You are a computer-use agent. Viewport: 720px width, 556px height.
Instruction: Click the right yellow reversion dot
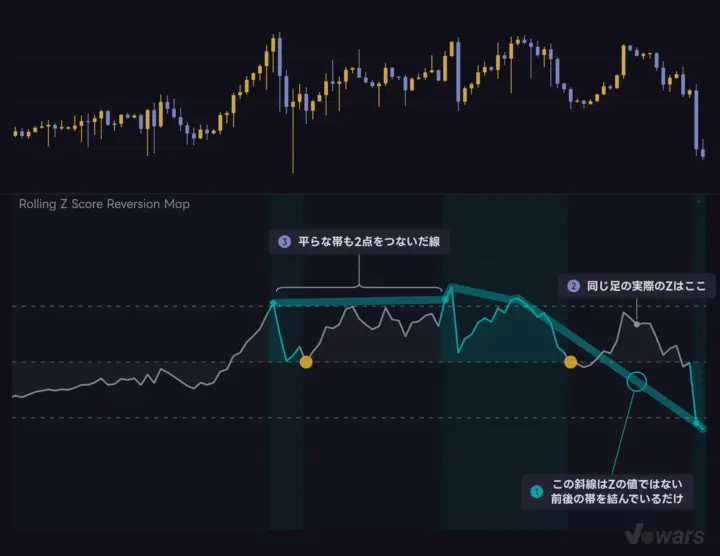pyautogui.click(x=570, y=362)
